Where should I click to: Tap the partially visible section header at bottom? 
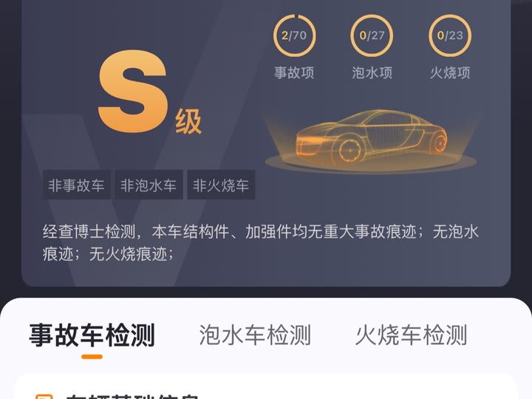132,395
